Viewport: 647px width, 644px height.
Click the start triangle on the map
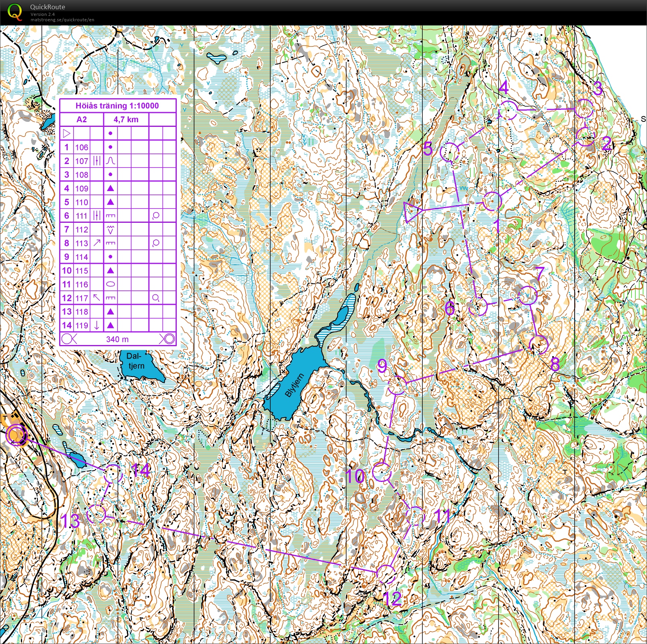pos(412,211)
